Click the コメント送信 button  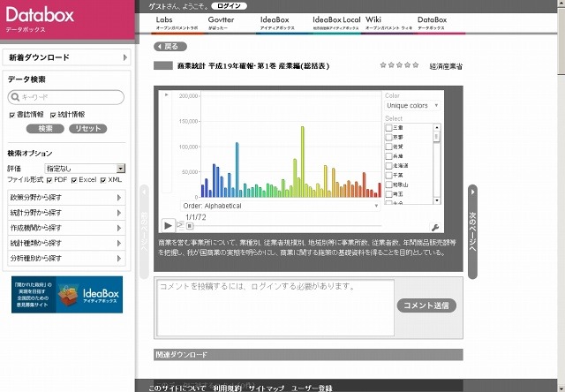[x=426, y=305]
